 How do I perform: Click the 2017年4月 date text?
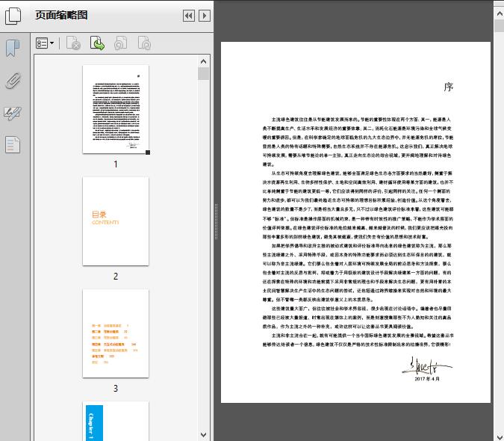pyautogui.click(x=427, y=379)
